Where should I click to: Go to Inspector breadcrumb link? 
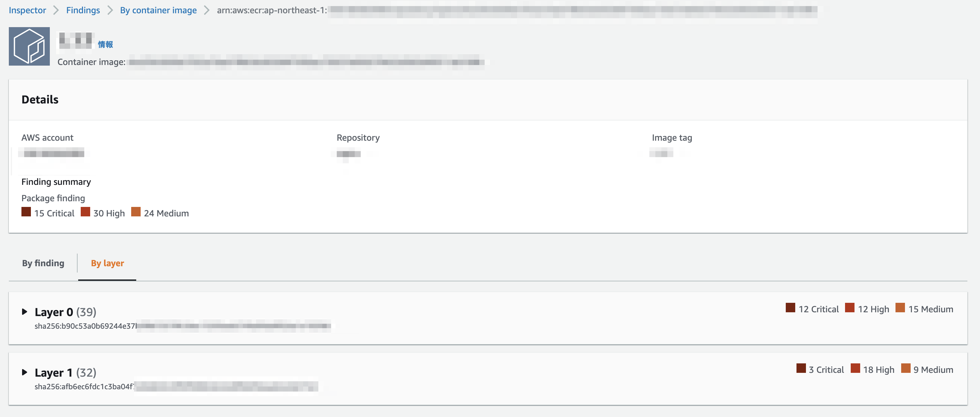click(27, 10)
